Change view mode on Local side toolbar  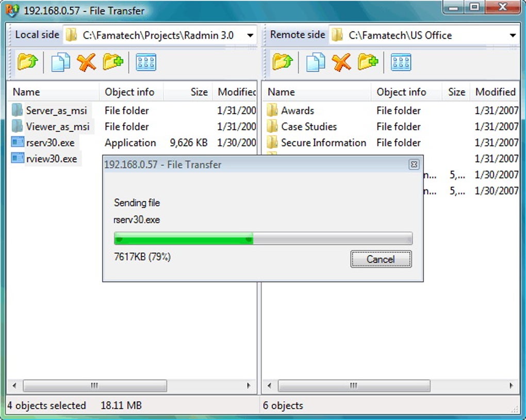pos(146,62)
